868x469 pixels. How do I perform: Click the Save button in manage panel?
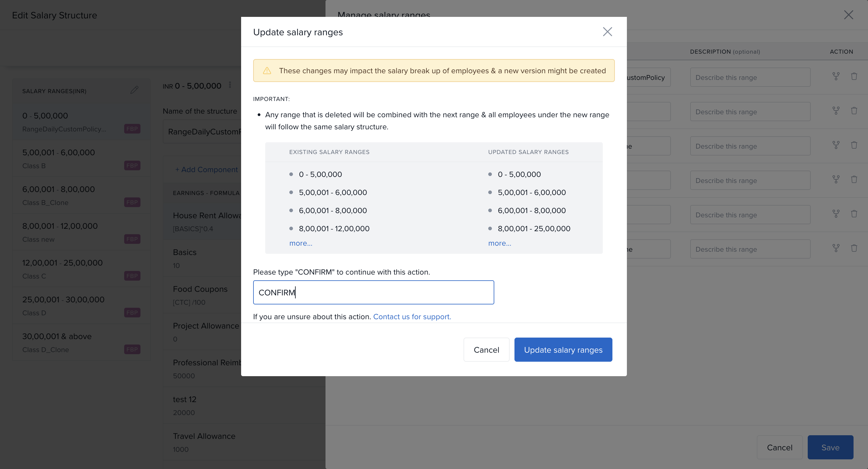(830, 447)
